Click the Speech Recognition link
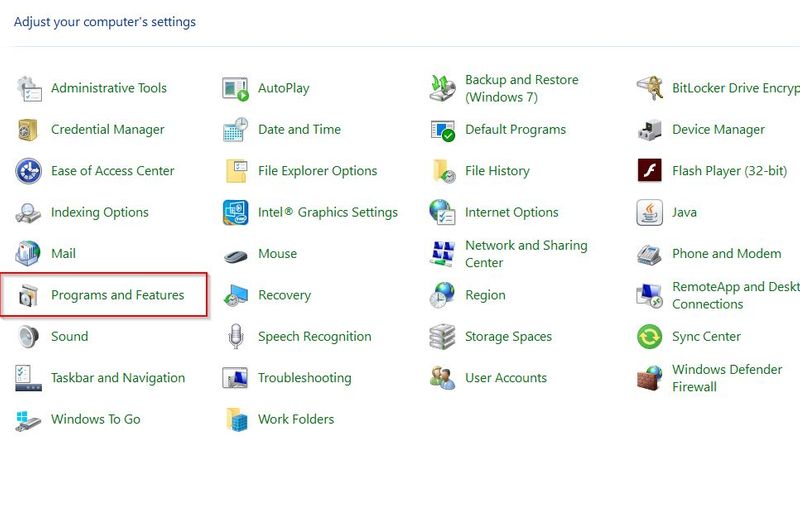 [314, 336]
